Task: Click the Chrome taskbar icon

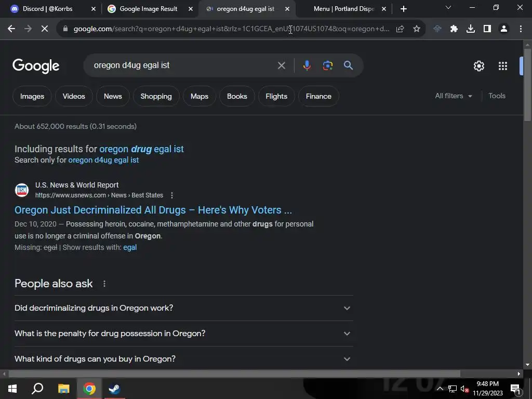Action: click(89, 389)
